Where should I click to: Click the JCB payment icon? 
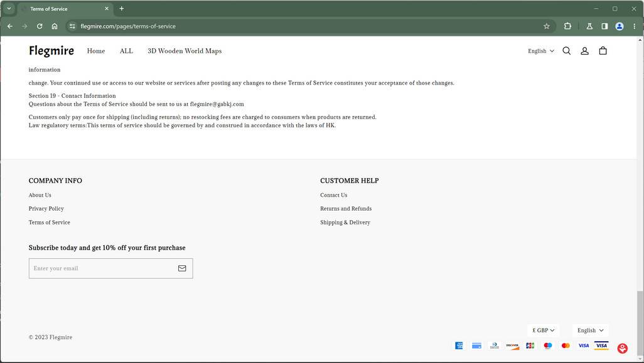(x=530, y=346)
